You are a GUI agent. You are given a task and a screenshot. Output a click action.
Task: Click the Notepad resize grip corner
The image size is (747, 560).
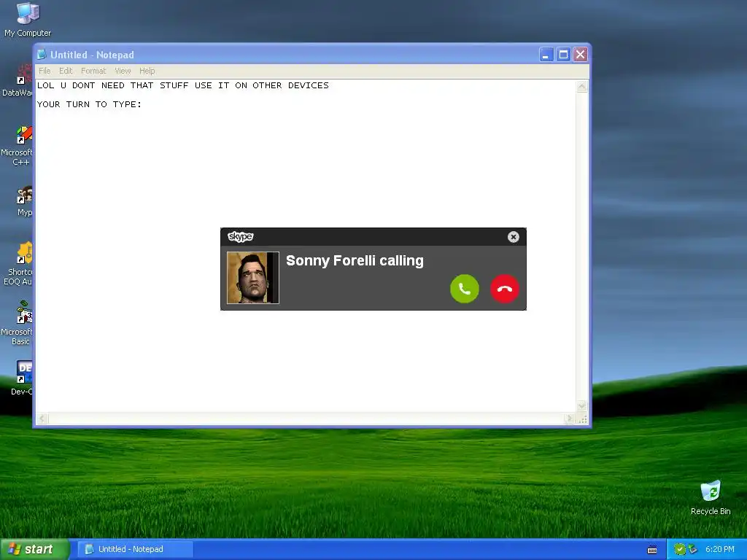click(582, 419)
